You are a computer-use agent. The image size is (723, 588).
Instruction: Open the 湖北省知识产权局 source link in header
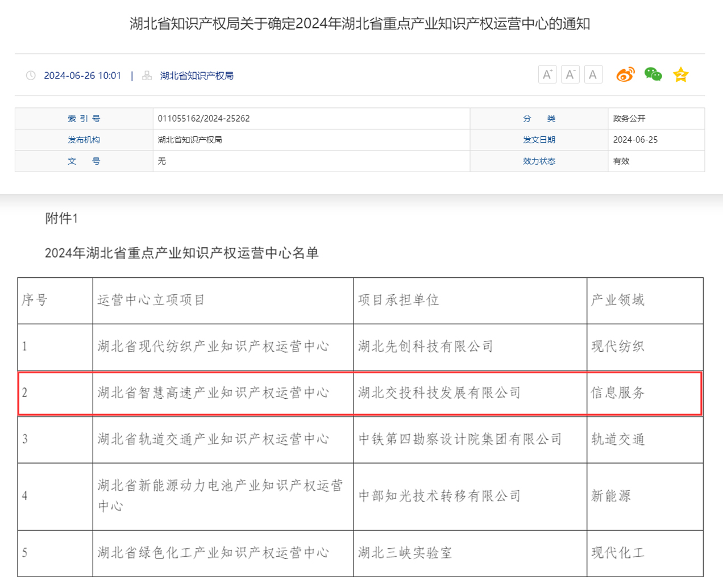click(197, 76)
